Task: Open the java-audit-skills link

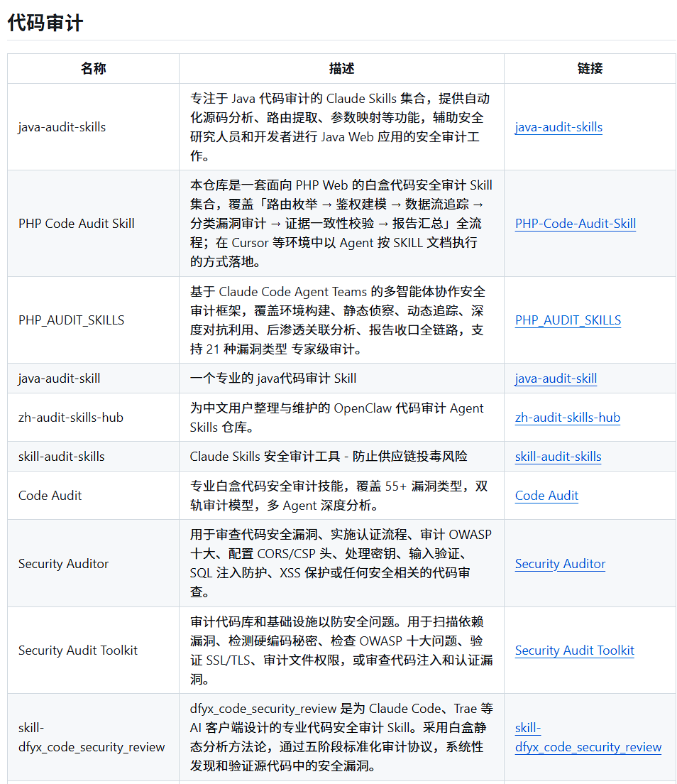Action: click(x=558, y=127)
